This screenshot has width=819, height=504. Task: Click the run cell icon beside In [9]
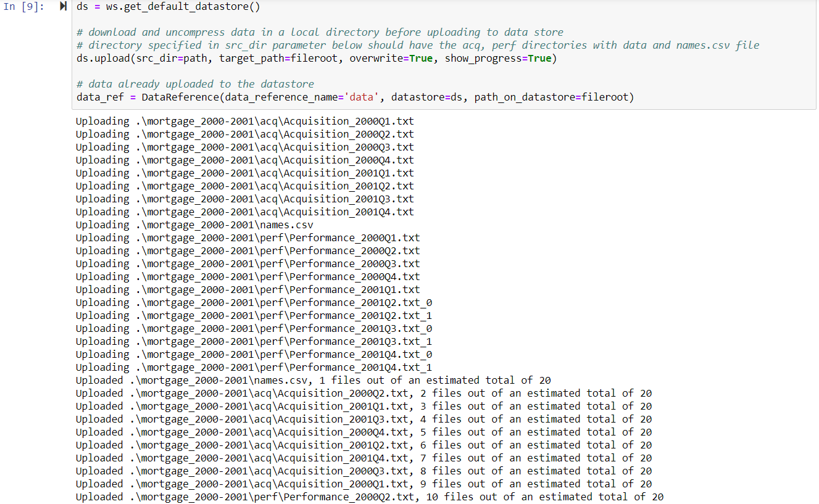[x=64, y=7]
